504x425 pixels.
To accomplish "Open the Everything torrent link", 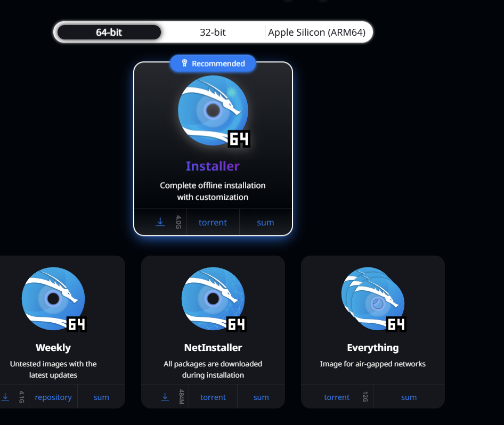I will (x=337, y=397).
